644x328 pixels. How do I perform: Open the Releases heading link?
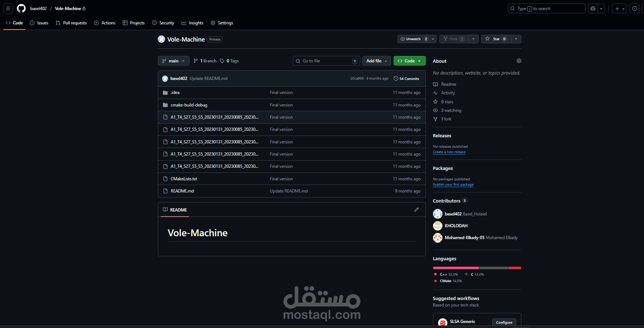(442, 136)
